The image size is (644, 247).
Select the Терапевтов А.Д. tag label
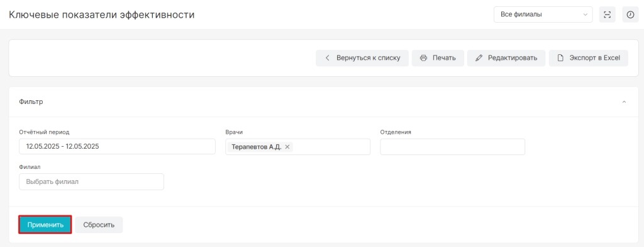pos(257,147)
